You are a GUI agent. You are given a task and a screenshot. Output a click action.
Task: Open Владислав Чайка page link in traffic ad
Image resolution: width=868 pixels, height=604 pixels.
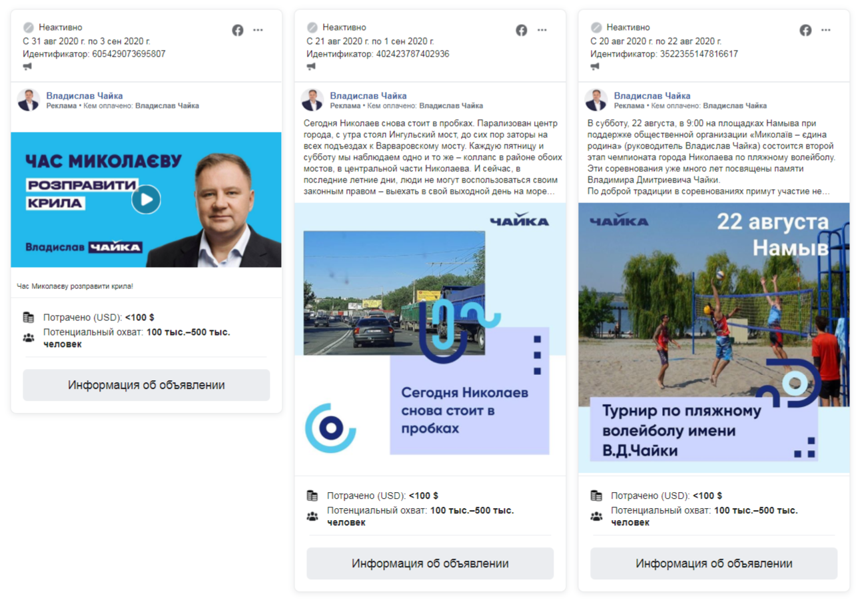pos(368,96)
